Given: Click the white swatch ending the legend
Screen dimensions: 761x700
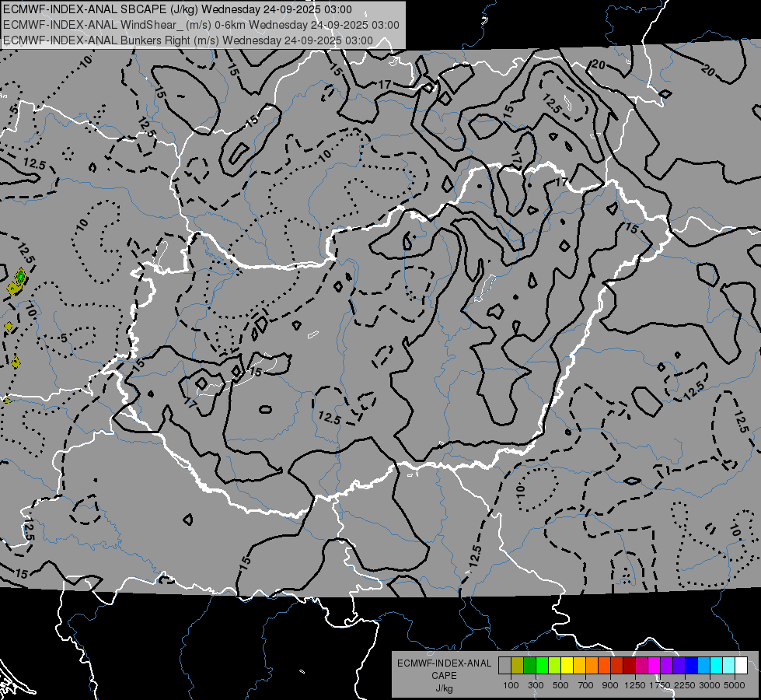Looking at the screenshot, I should pos(741,665).
